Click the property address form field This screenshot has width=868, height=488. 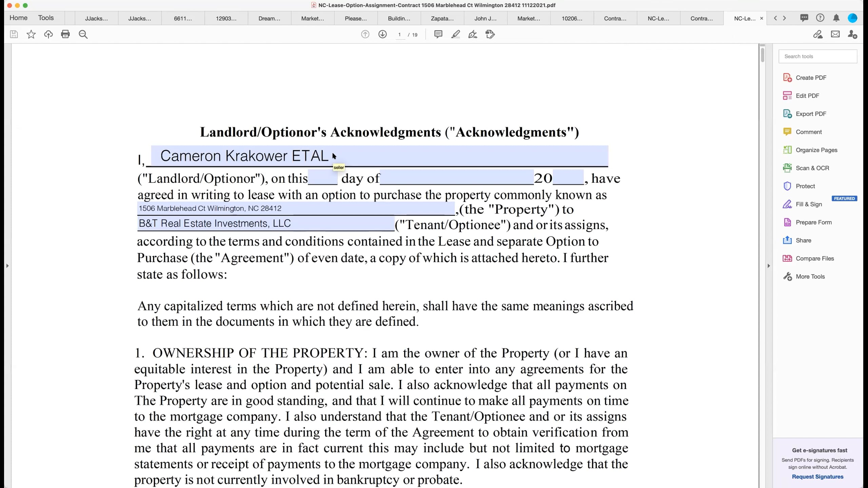pyautogui.click(x=296, y=208)
